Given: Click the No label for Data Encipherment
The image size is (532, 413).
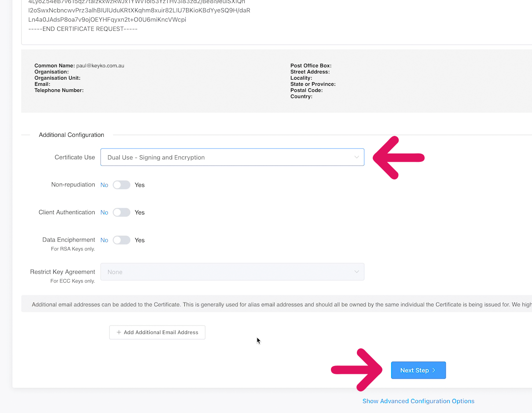Looking at the screenshot, I should point(104,240).
